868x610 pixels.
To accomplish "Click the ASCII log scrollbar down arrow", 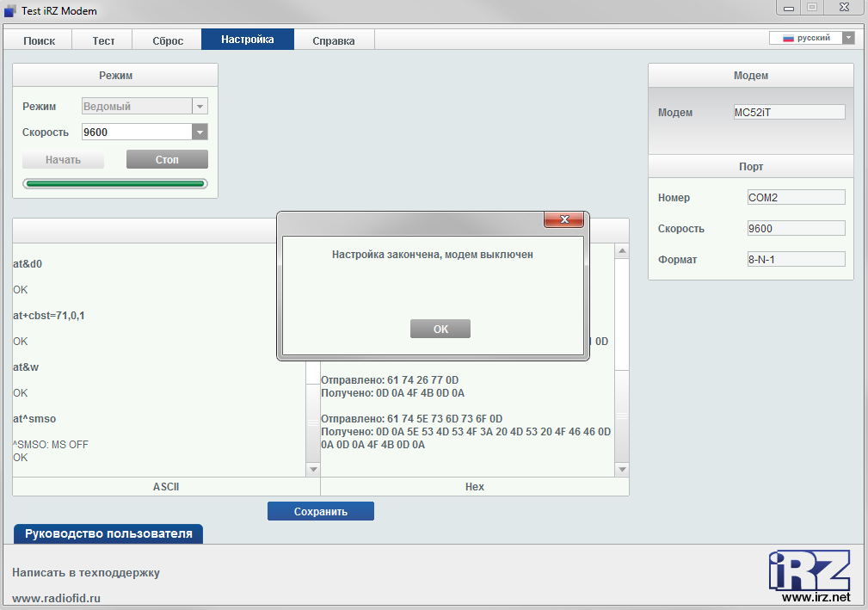I will pyautogui.click(x=313, y=469).
